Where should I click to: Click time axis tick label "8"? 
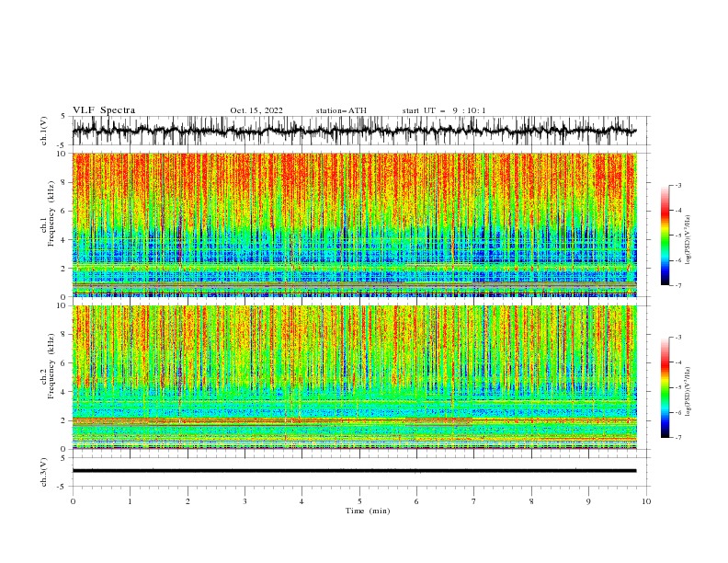pyautogui.click(x=531, y=501)
